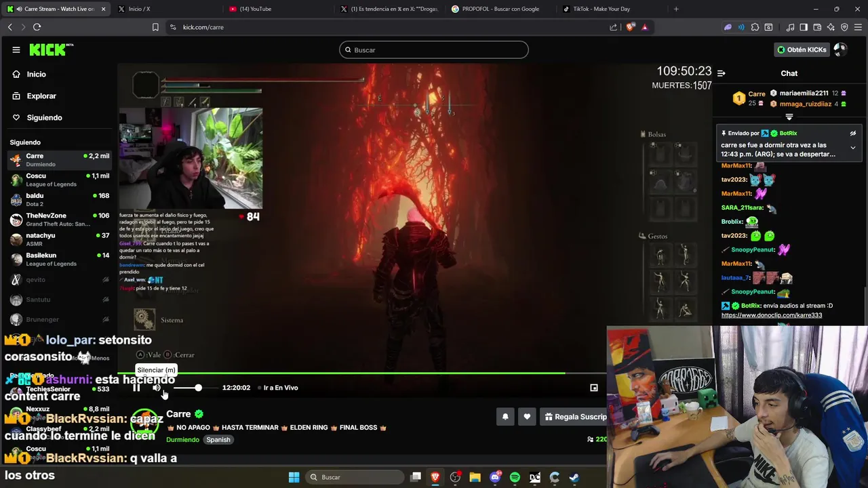
Task: Collapse the chat panel
Action: [722, 73]
